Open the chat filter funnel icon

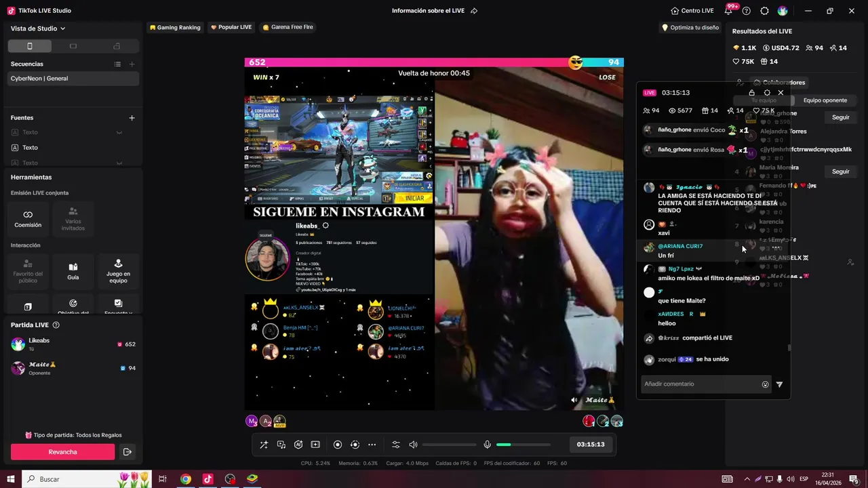point(779,384)
